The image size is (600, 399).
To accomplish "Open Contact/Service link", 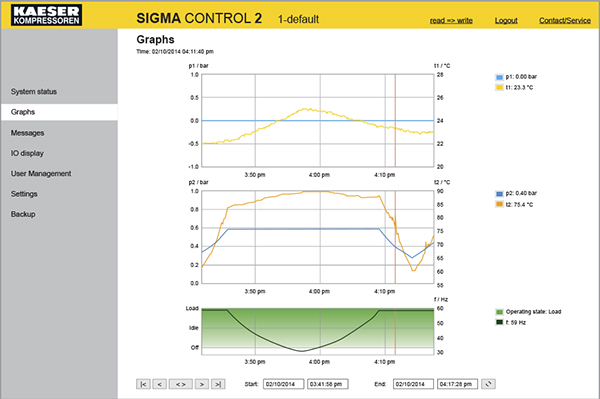I will tap(565, 20).
